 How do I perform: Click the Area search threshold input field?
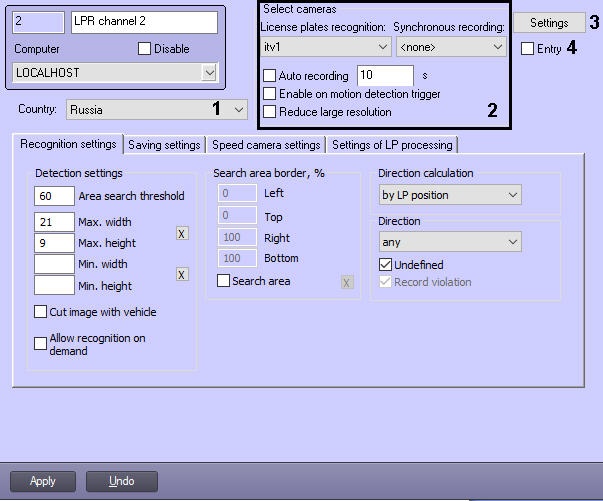click(x=54, y=196)
